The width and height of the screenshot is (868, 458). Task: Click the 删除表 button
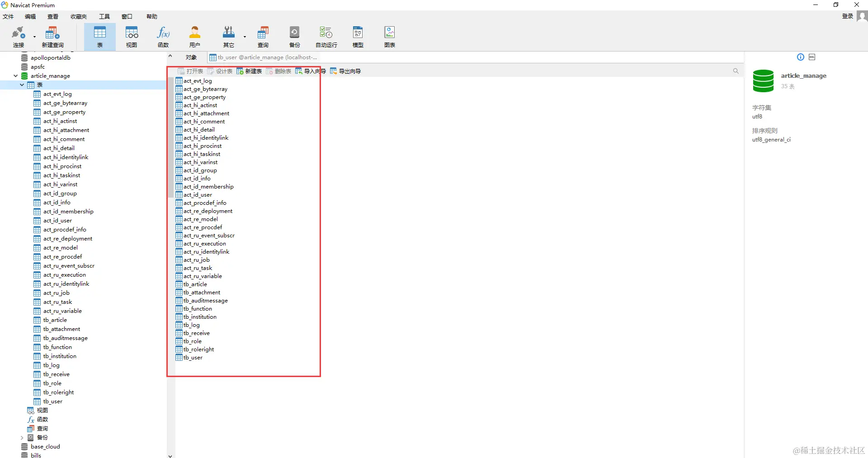(278, 71)
